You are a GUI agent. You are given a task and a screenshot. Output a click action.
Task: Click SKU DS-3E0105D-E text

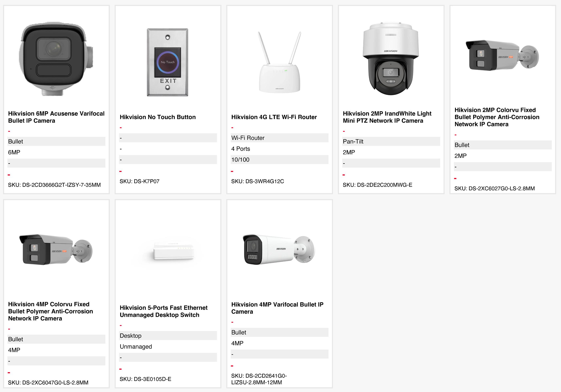145,379
